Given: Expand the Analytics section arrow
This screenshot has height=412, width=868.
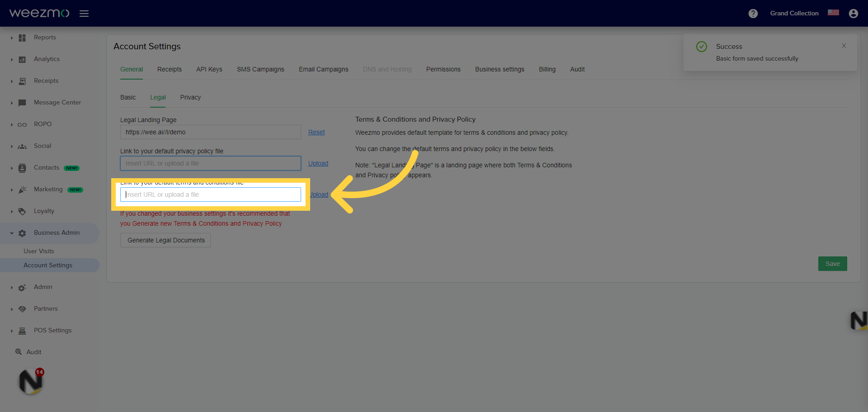Looking at the screenshot, I should 12,60.
